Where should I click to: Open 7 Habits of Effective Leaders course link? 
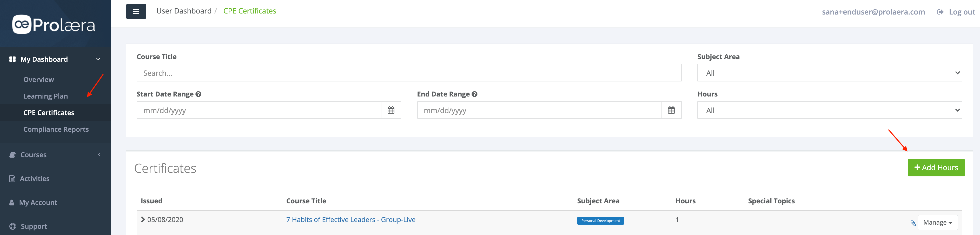(350, 219)
